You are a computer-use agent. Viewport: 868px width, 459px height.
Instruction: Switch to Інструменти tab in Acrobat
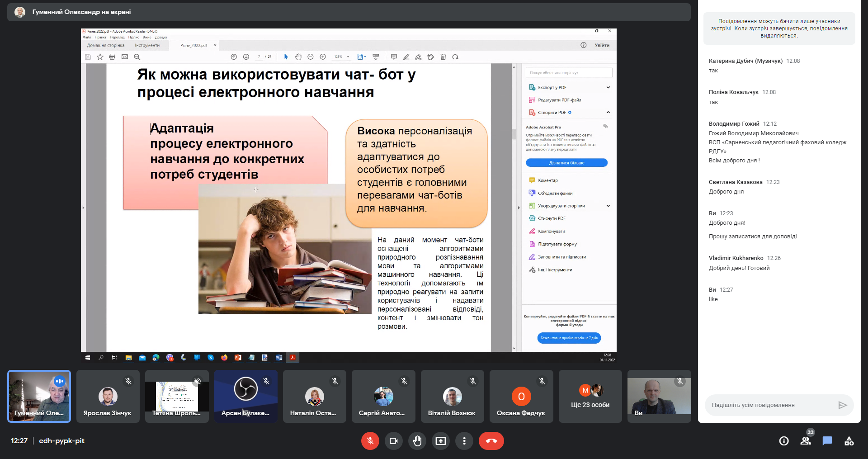147,45
